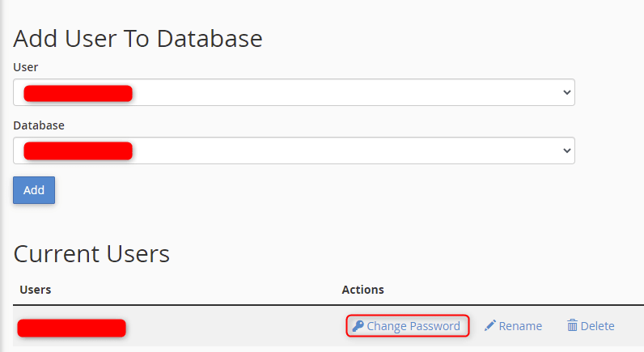Choose the Delete action link
Image resolution: width=644 pixels, height=352 pixels.
click(591, 326)
